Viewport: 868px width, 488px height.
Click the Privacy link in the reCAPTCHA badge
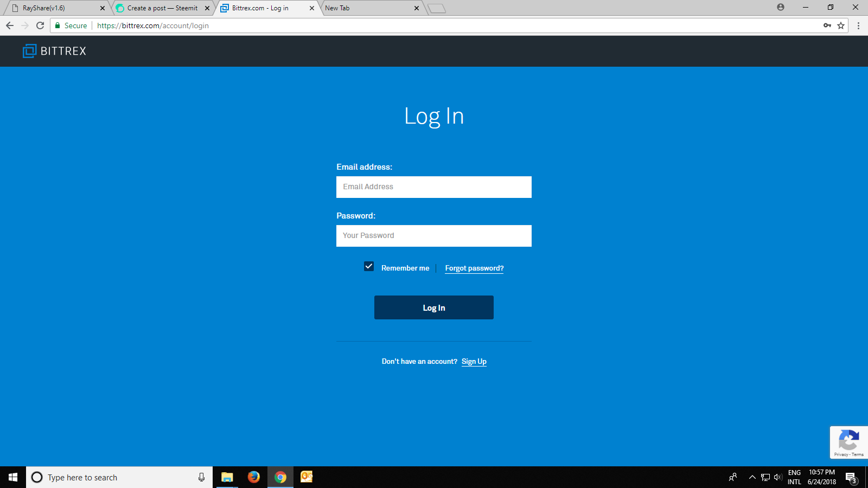point(841,454)
